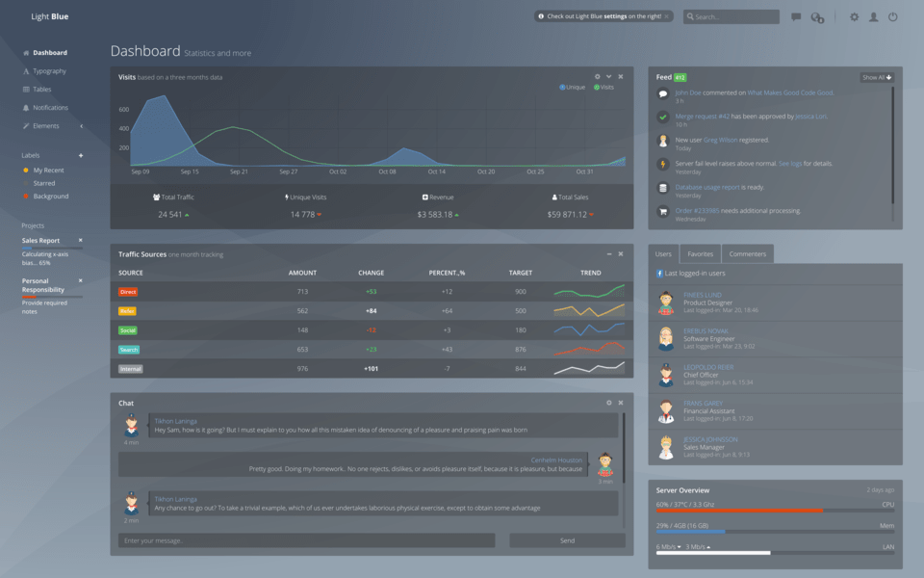Minimize the Traffic Sources widget
The height and width of the screenshot is (578, 924).
click(x=609, y=253)
